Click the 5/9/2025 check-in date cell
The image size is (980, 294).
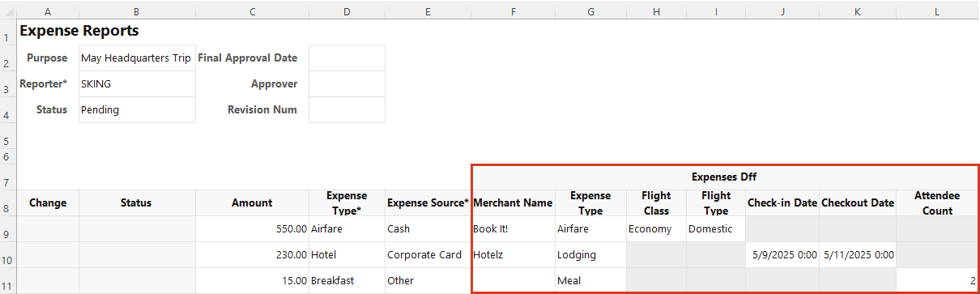point(782,255)
